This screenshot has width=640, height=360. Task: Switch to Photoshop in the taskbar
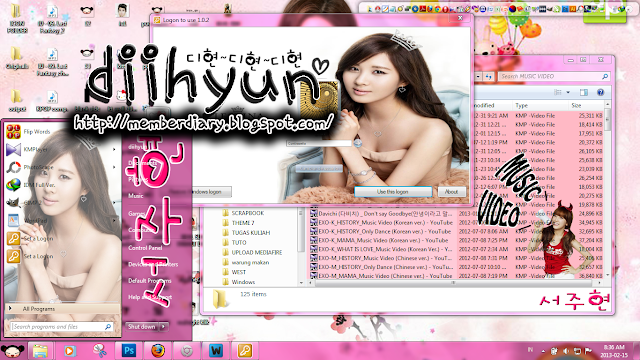(x=129, y=351)
